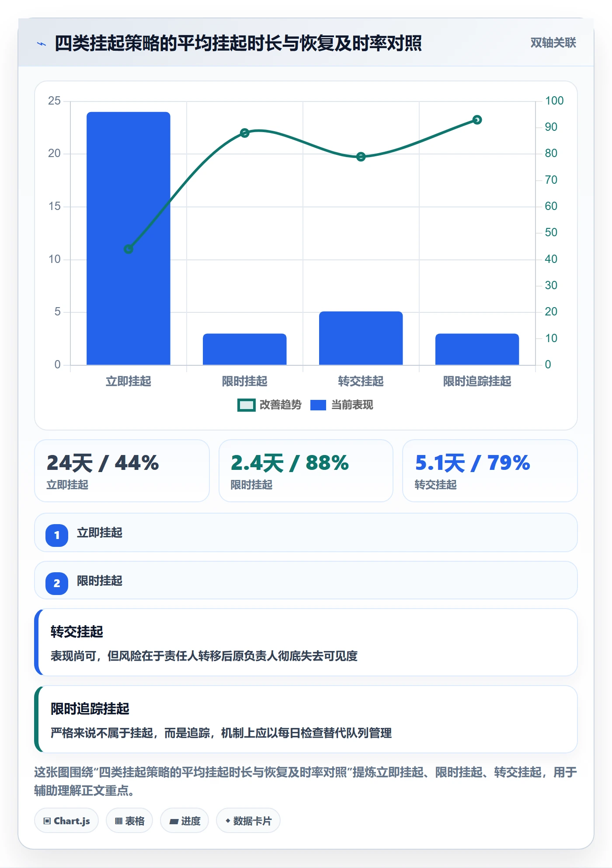Click the line point above 限时追踪挂起
Image resolution: width=612 pixels, height=868 pixels.
(x=477, y=120)
